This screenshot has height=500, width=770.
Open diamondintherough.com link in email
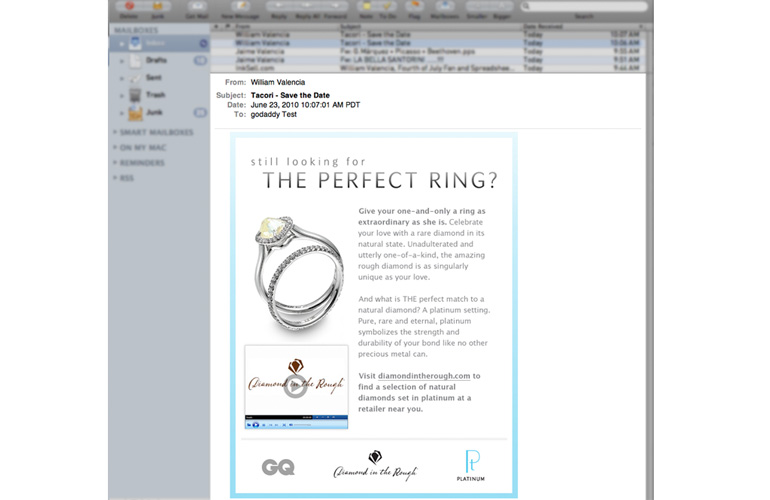click(x=424, y=376)
